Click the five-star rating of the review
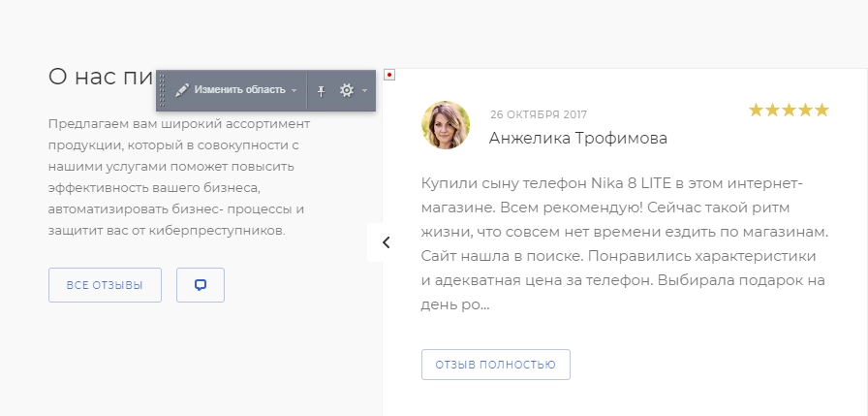This screenshot has width=868, height=416. [789, 111]
